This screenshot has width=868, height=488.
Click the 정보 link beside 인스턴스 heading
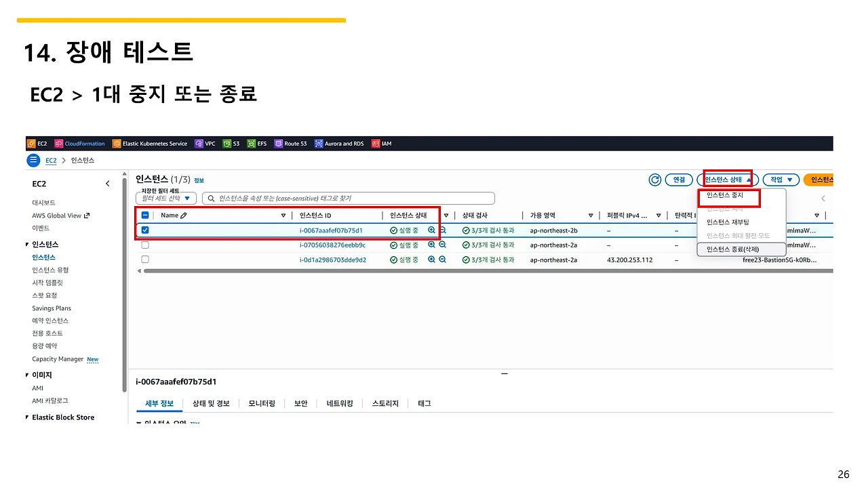click(x=199, y=180)
